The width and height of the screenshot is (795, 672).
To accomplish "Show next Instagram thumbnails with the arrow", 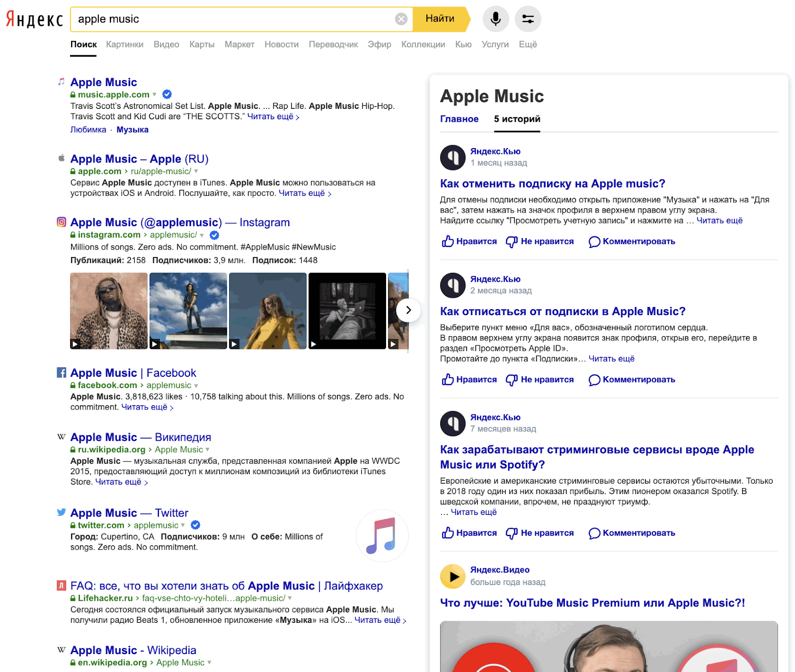I will pos(408,310).
